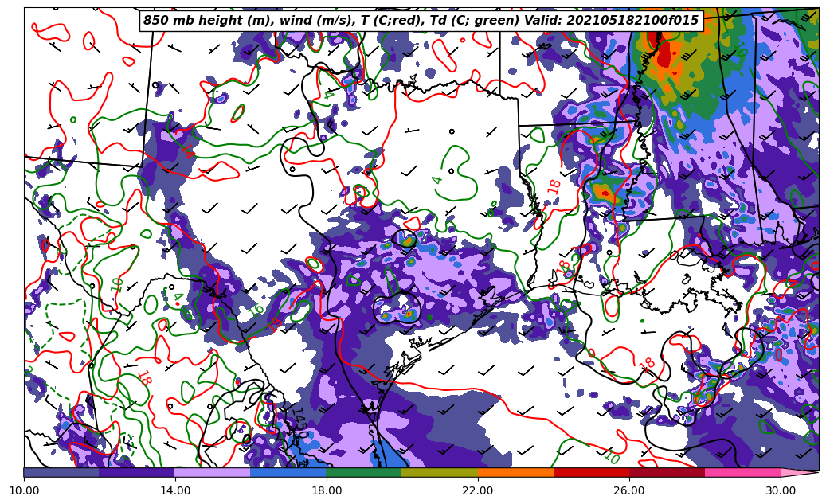The image size is (826, 504).
Task: Click the plot title text at top
Action: (421, 21)
